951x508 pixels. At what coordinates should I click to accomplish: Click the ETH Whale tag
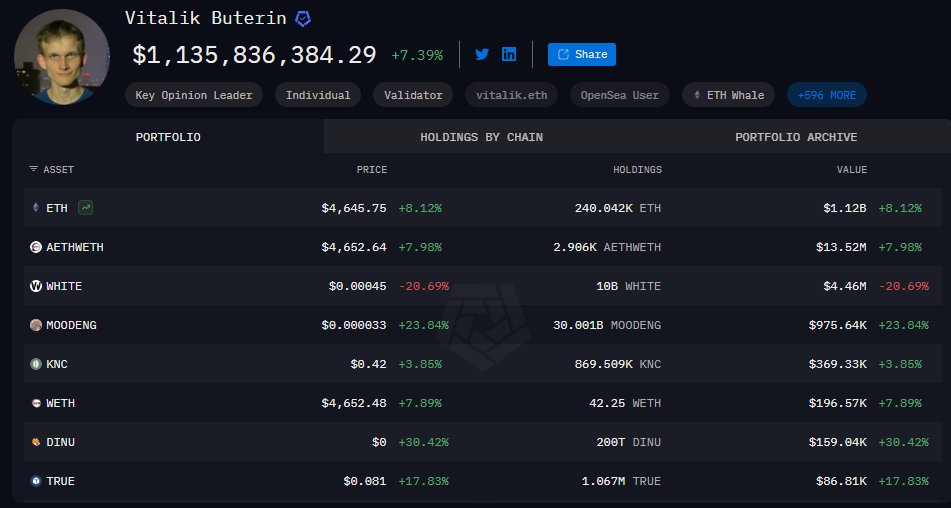click(x=728, y=95)
